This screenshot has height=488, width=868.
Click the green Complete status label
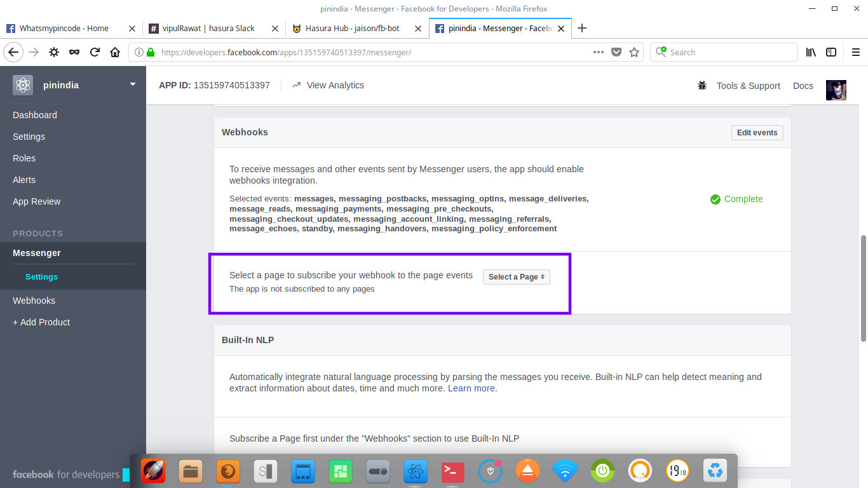[736, 199]
